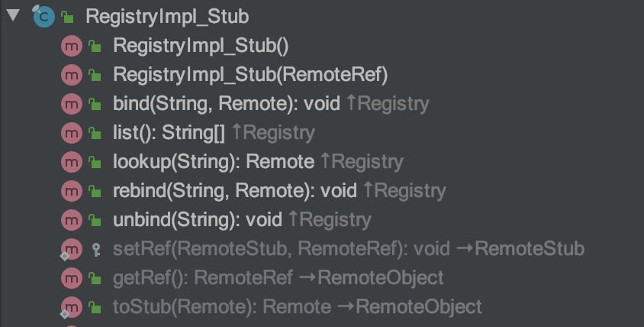Select unbind(String): void method

198,220
